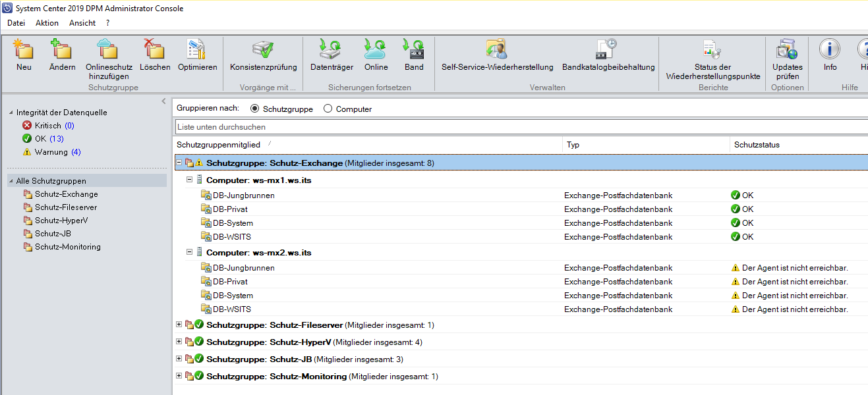Click the red Kritisch status icon
The height and width of the screenshot is (395, 868).
[27, 126]
